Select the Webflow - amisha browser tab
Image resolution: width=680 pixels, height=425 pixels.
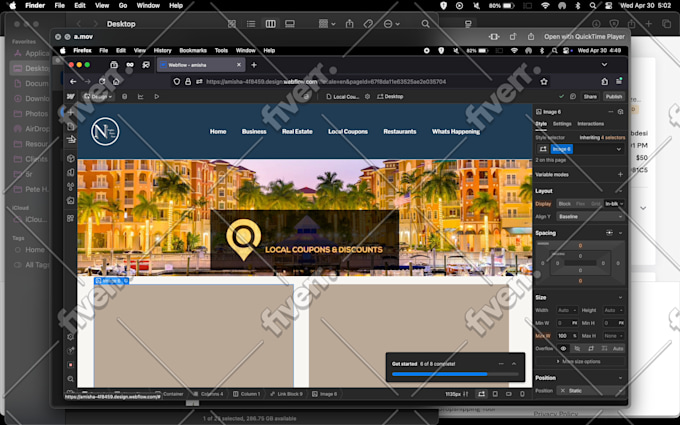click(x=201, y=65)
